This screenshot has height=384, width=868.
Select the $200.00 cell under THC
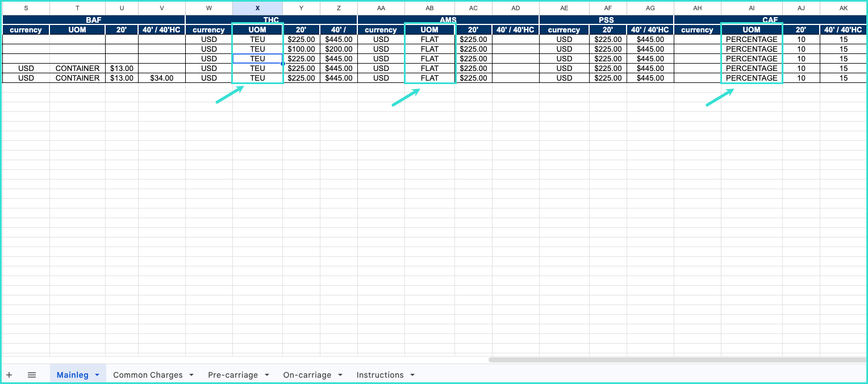click(339, 49)
